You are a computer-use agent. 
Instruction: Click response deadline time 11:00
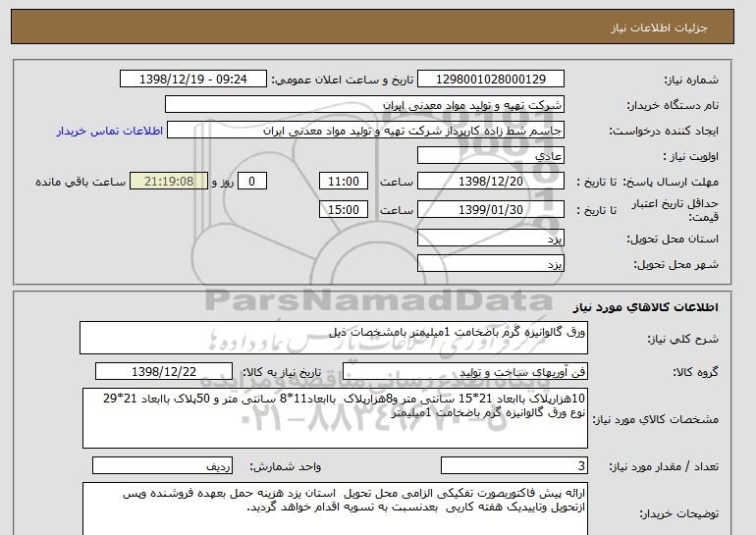coord(344,182)
